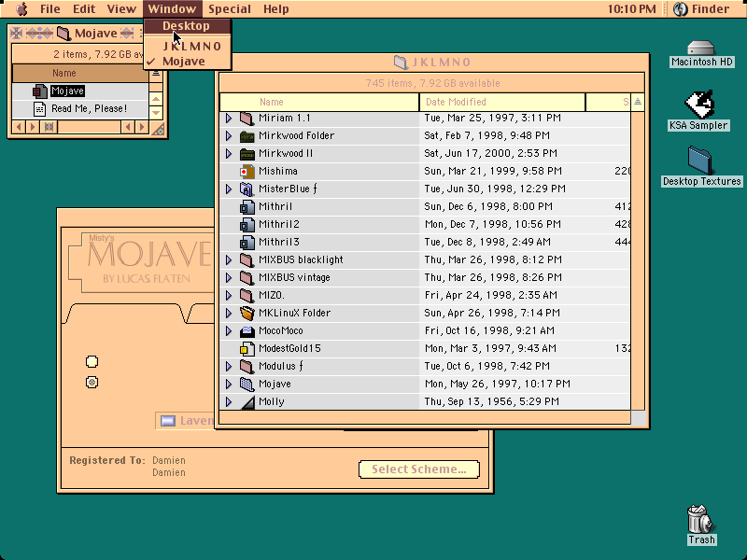Open the Finder application menu
747x560 pixels.
tap(704, 9)
